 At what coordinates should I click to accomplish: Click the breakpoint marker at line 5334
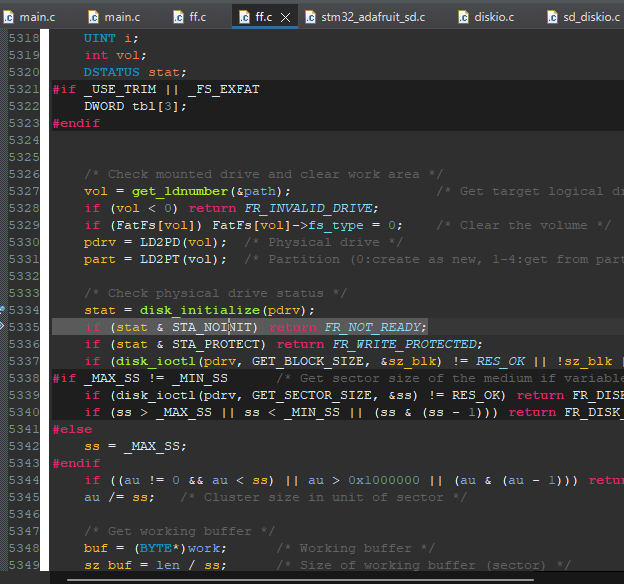(x=3, y=310)
